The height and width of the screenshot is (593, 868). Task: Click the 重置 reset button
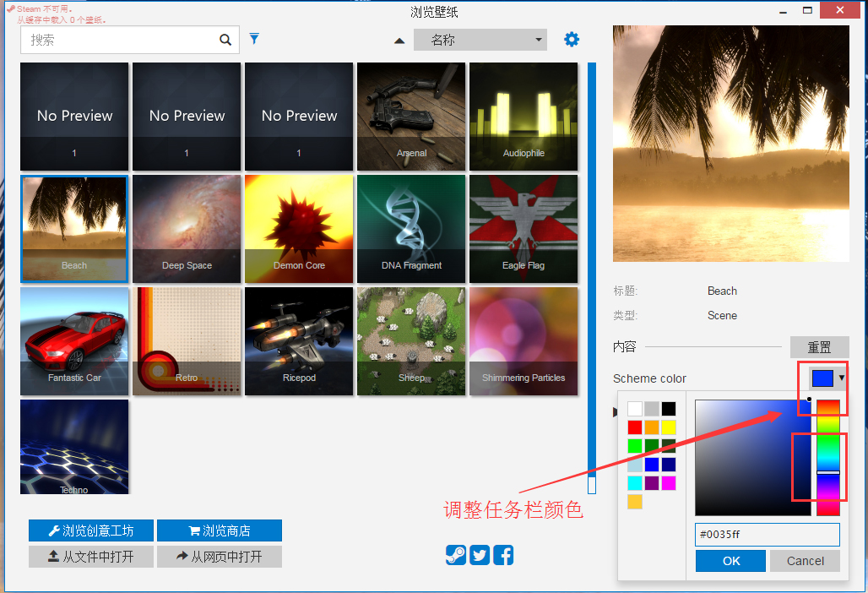(819, 347)
